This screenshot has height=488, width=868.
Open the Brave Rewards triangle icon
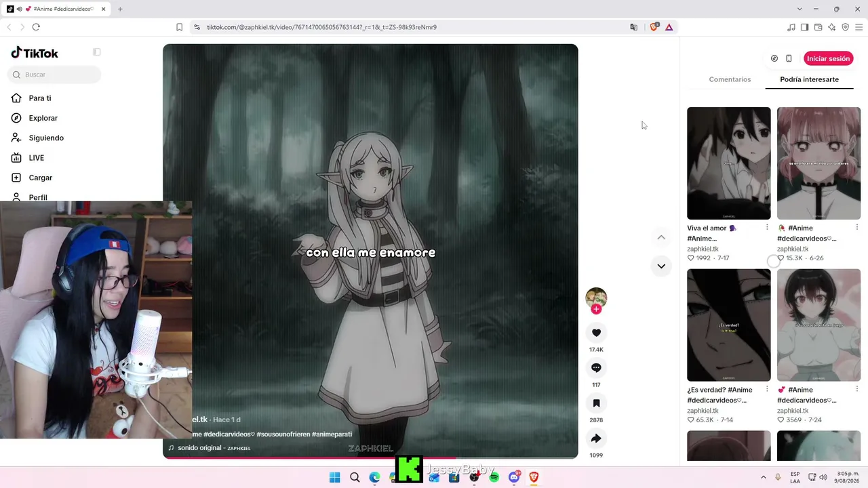pos(669,27)
